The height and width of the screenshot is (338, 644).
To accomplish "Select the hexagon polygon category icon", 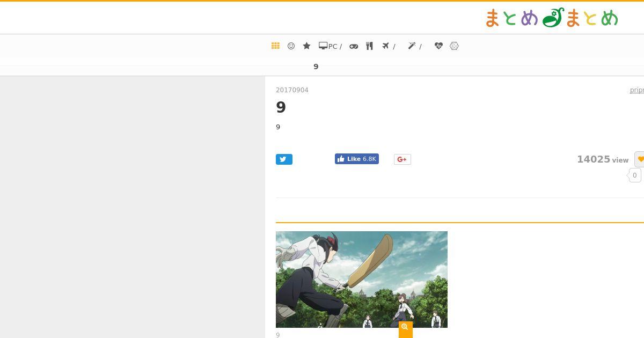I will point(454,46).
